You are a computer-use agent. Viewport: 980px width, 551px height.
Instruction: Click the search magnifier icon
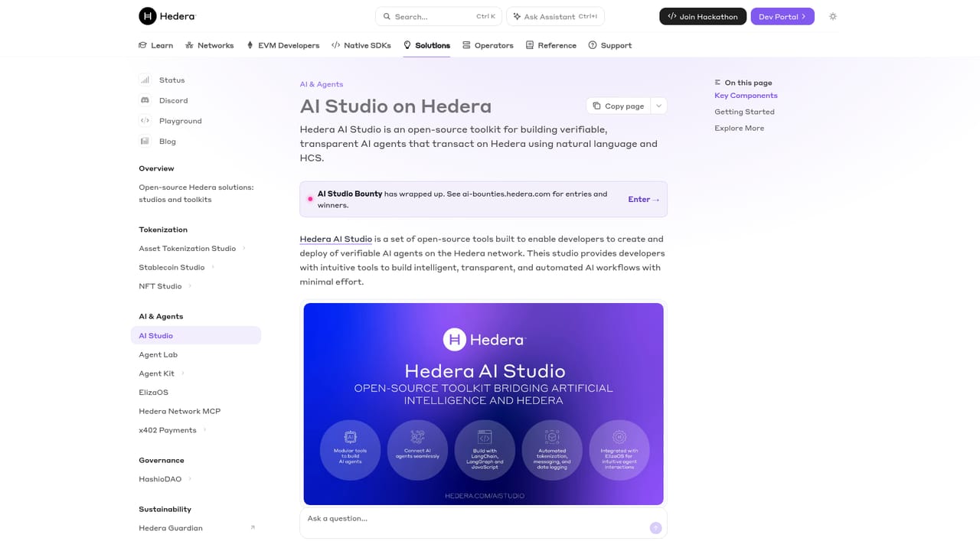[387, 16]
